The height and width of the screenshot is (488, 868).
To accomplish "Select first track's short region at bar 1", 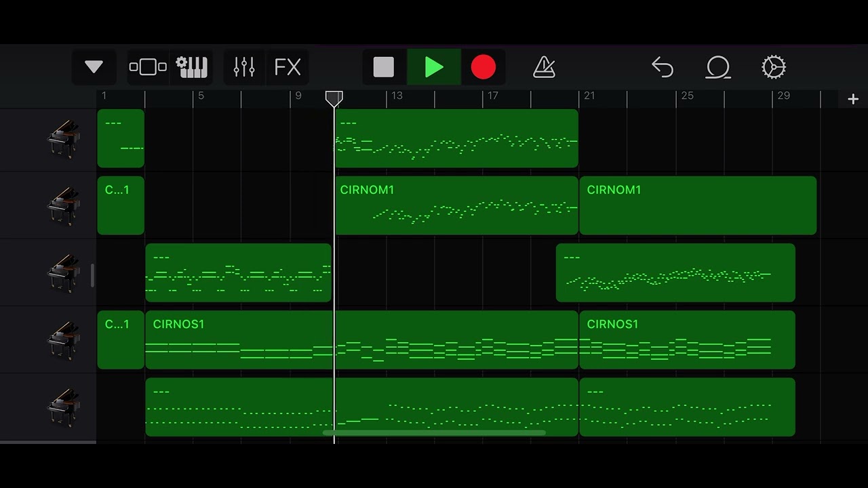I will [121, 138].
